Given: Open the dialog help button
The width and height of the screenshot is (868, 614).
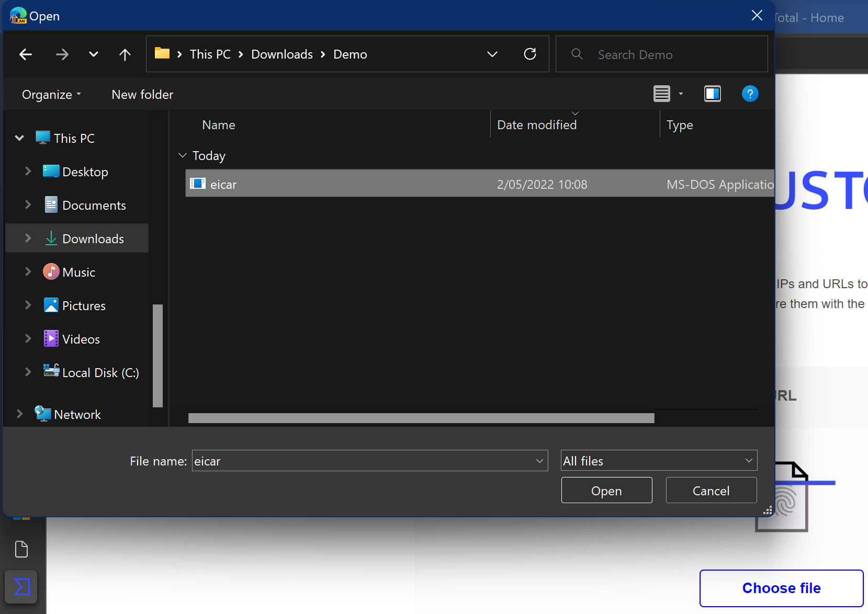Looking at the screenshot, I should [750, 94].
